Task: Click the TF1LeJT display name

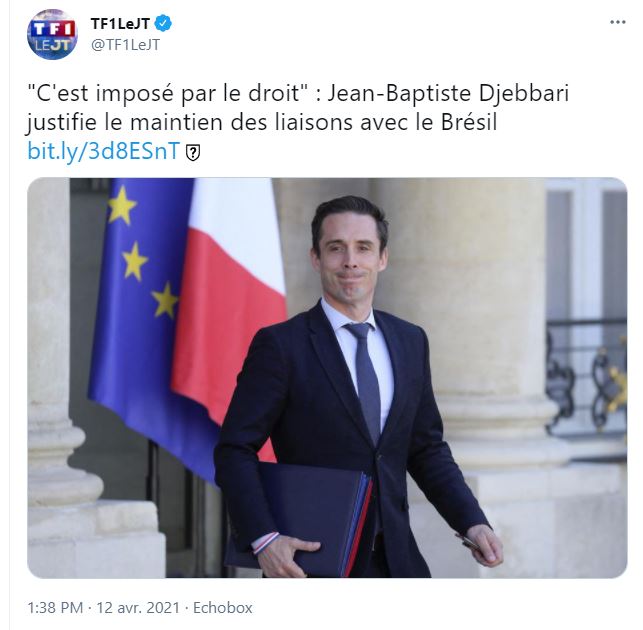Action: point(120,24)
